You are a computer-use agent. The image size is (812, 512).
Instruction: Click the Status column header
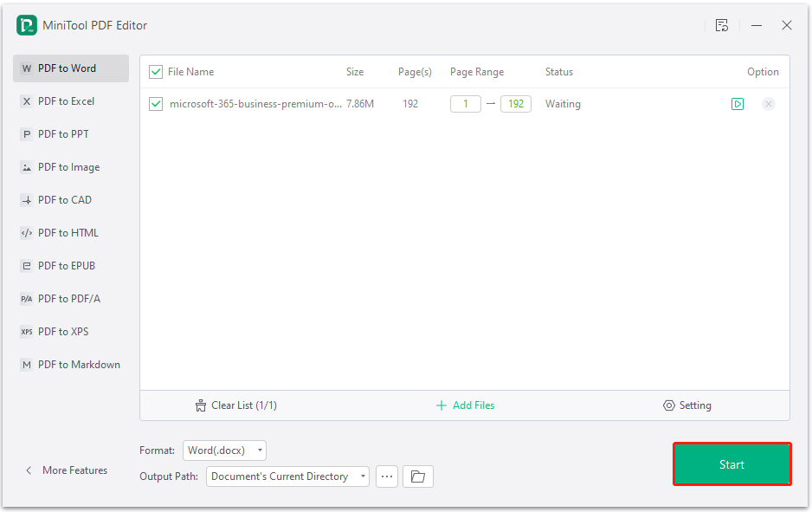pyautogui.click(x=558, y=72)
